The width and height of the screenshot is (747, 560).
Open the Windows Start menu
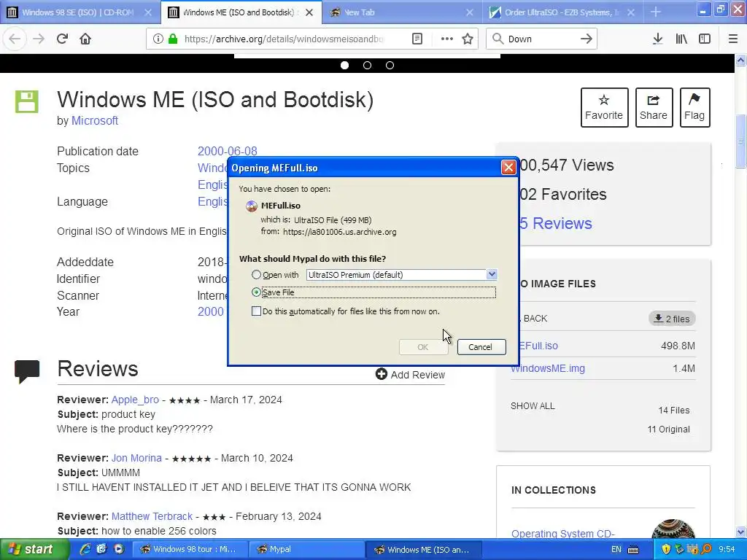tap(34, 550)
